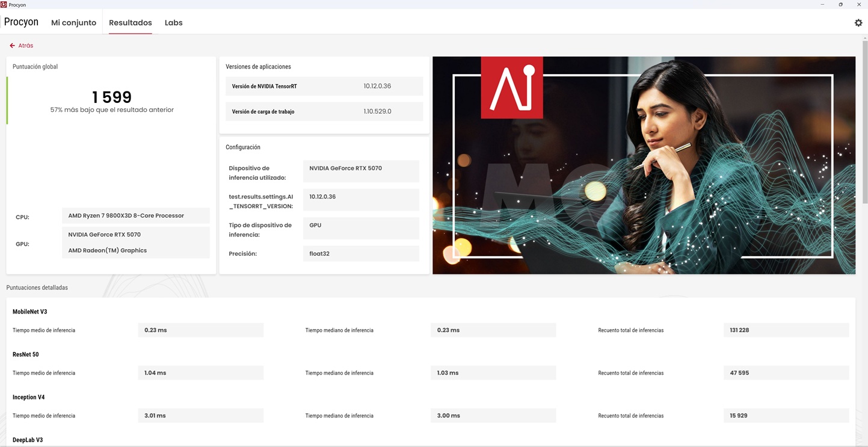Click the back arrow icon beside Atrás
The width and height of the screenshot is (868, 447).
click(12, 46)
